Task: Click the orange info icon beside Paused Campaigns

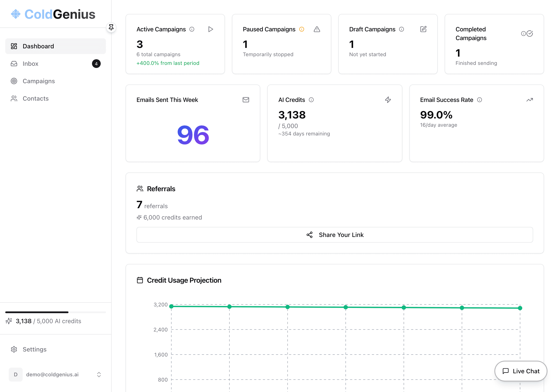Action: tap(302, 29)
